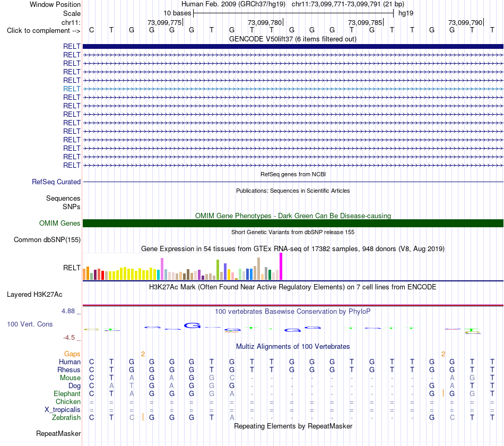Click 'Repeating Elements by RepeatMasker' title
This screenshot has width=504, height=446.
(293, 426)
